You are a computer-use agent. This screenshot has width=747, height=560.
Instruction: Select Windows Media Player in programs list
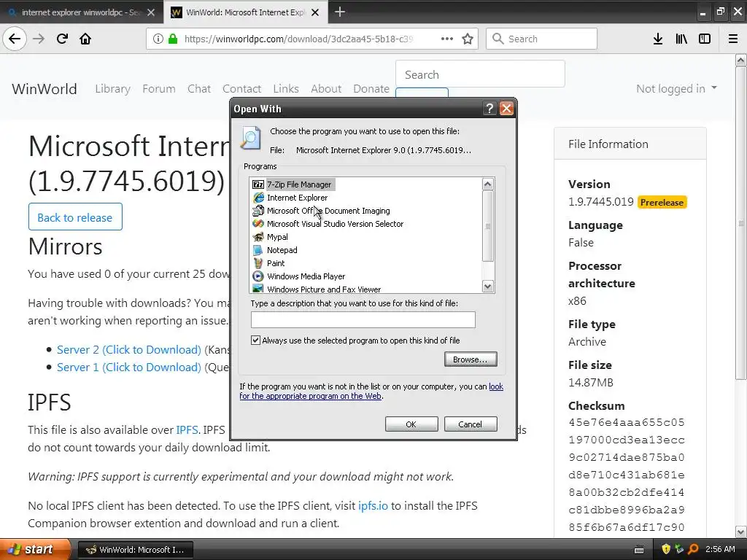tap(306, 276)
